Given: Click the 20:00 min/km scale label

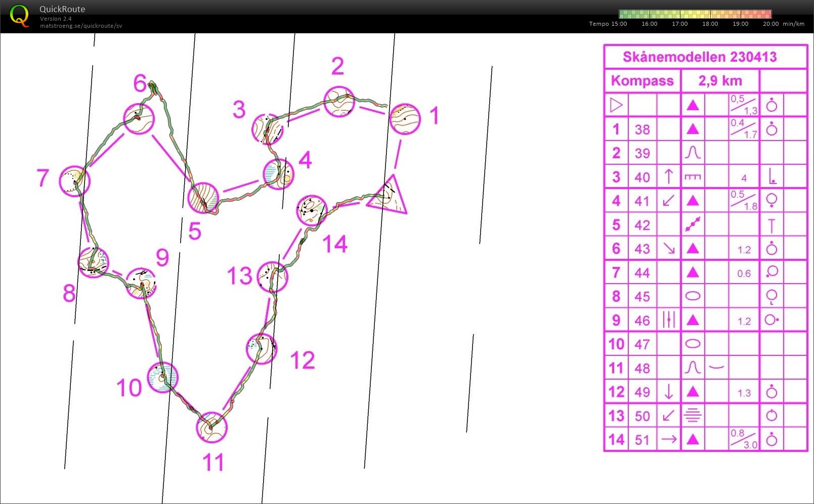Looking at the screenshot, I should (784, 24).
